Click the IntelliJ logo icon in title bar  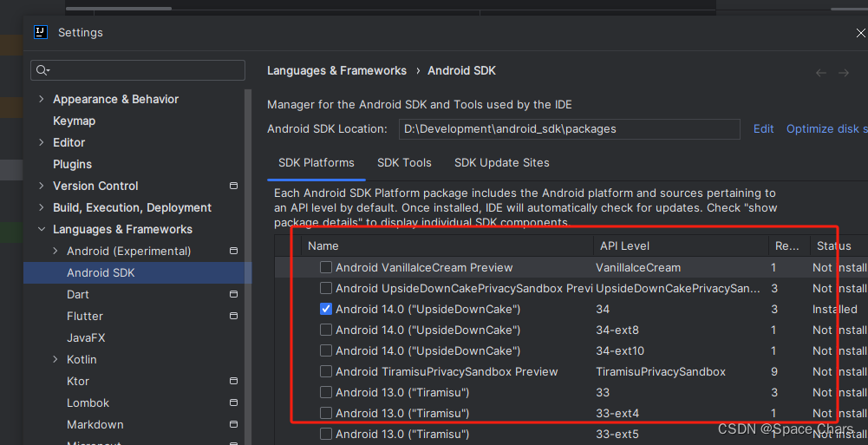coord(41,32)
